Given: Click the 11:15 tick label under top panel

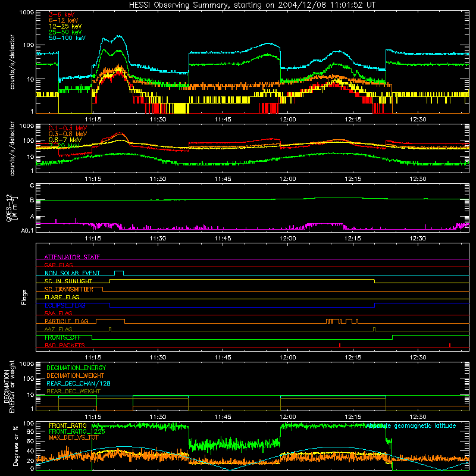Looking at the screenshot, I should click(93, 120).
